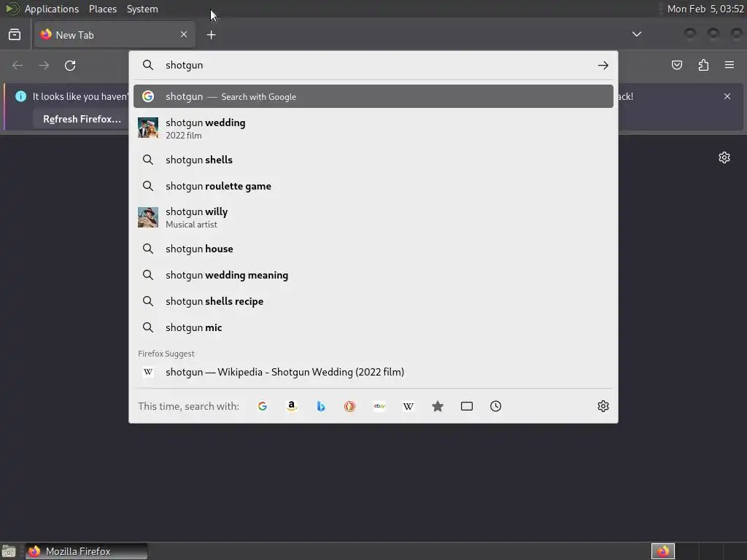Search bookmarks using star icon
747x560 pixels.
click(438, 406)
